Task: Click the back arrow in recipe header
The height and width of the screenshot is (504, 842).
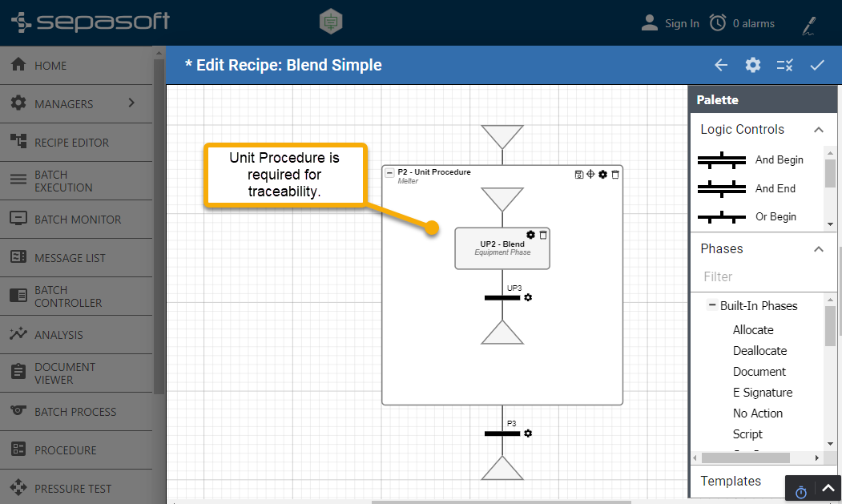Action: click(x=721, y=66)
